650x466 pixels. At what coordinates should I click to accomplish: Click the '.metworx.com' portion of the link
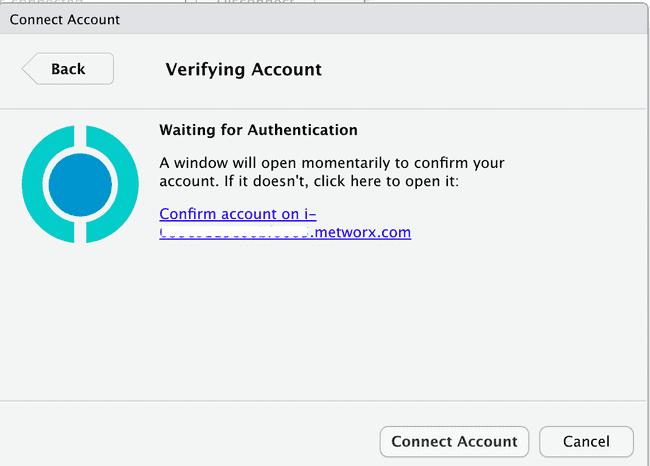click(x=361, y=232)
